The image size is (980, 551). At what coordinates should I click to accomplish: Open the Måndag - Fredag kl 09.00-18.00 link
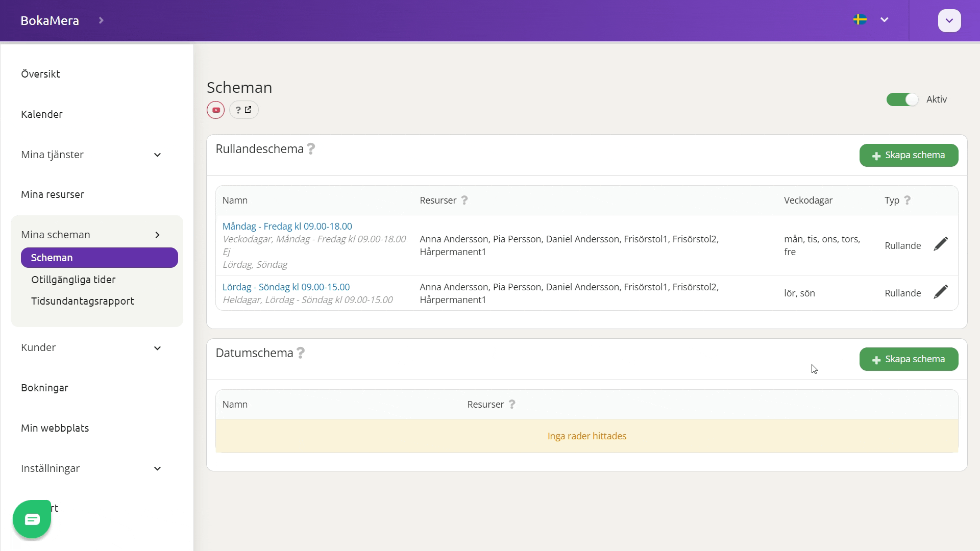tap(287, 226)
